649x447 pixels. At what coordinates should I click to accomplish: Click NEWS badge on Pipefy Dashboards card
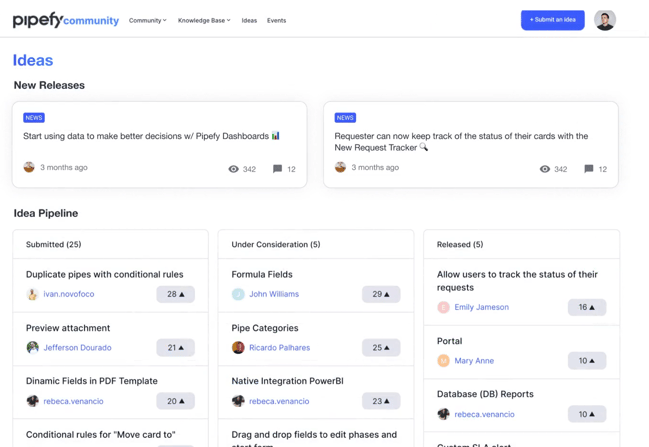tap(34, 118)
